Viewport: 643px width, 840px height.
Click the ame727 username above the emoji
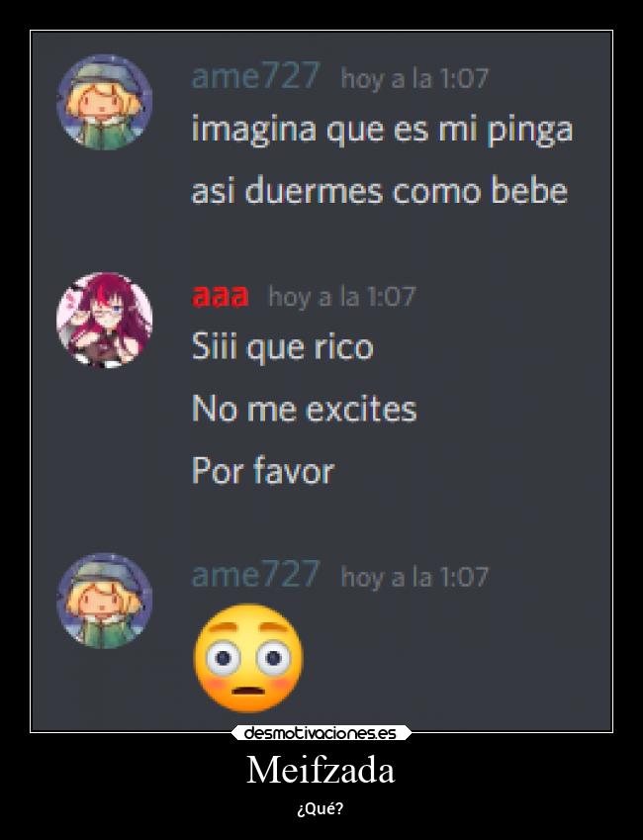coord(255,574)
